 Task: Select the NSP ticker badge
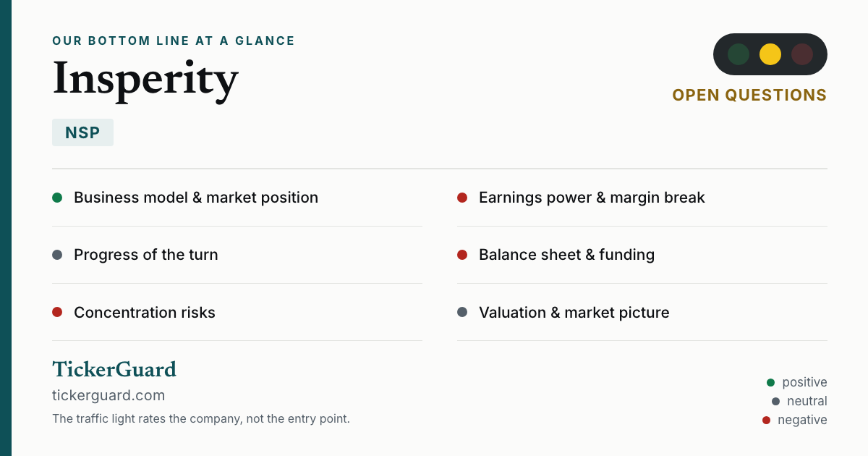click(82, 132)
